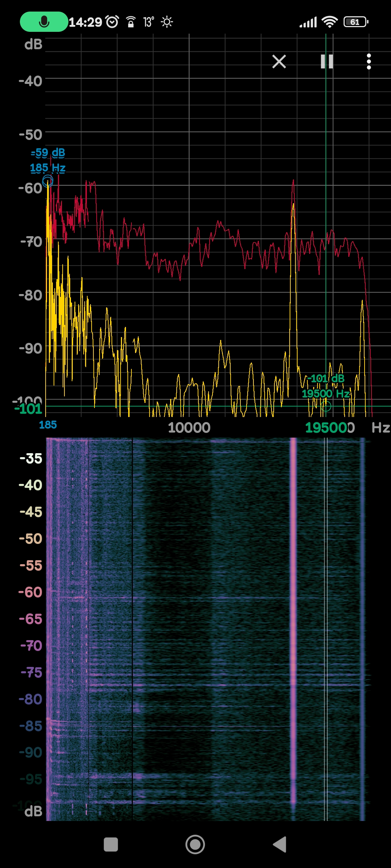Select the green 19500 Hz cursor circle
Screen dimensions: 391x868
point(326,406)
